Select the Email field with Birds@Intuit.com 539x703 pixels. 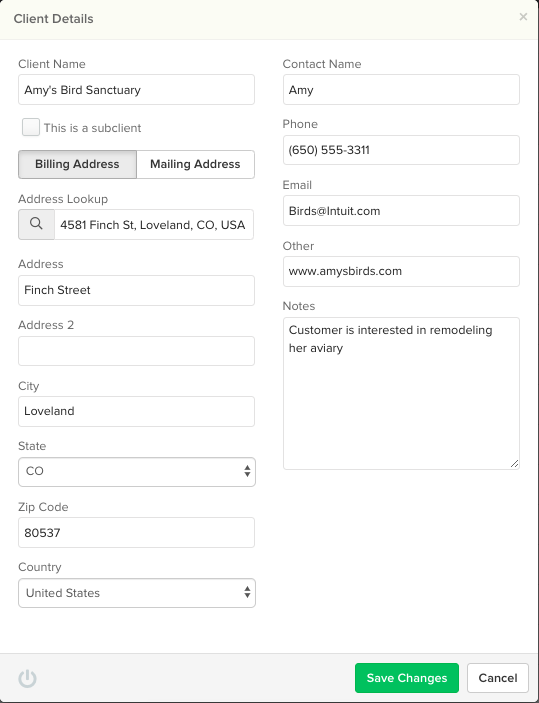click(401, 211)
